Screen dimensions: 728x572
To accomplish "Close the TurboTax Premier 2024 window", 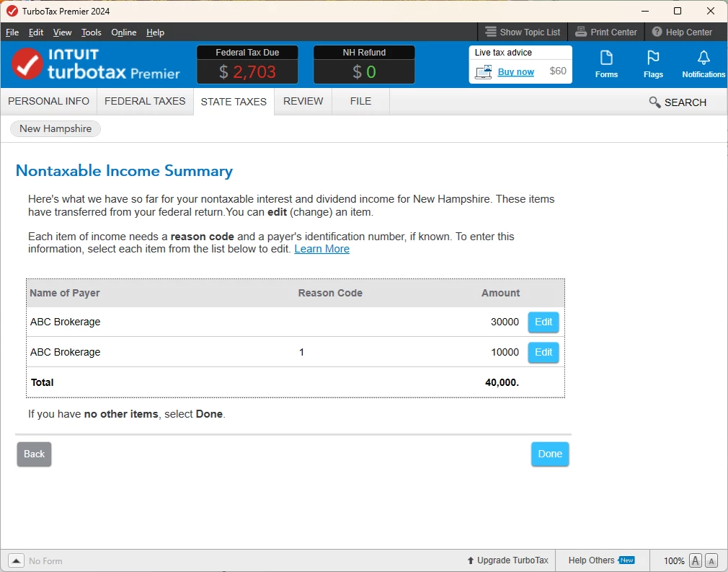I will [711, 11].
